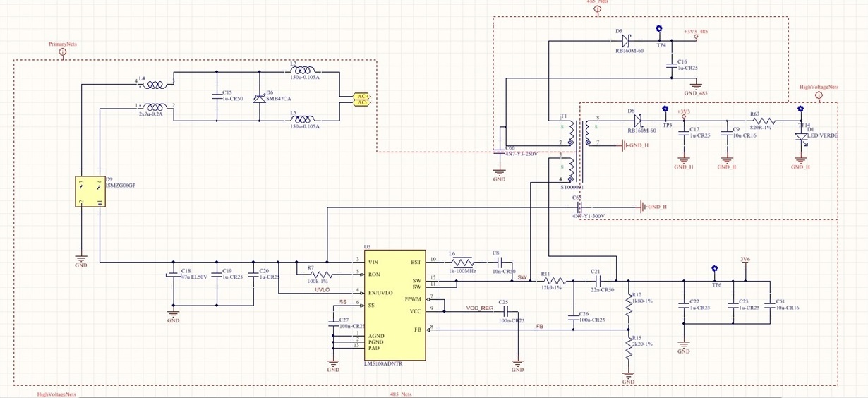
Task: Click the GND ground symbol below D9
Action: click(81, 260)
